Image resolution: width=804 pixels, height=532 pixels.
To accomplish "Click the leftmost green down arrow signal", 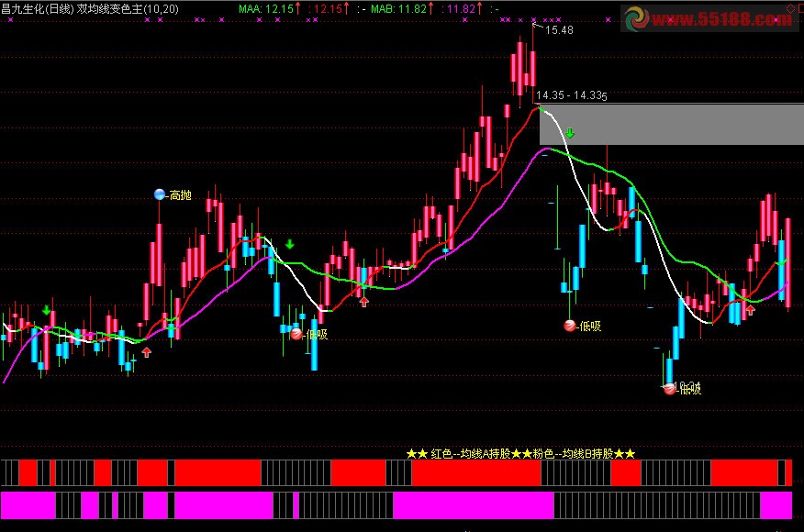I will pos(47,310).
